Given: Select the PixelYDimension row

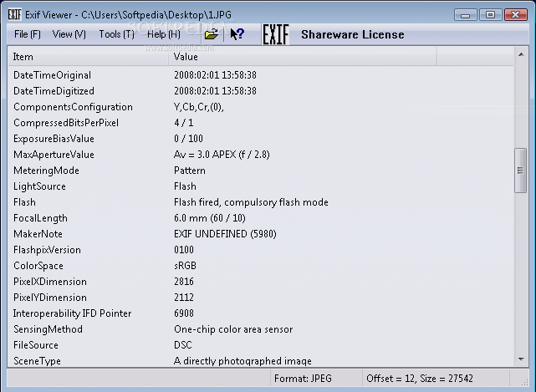Looking at the screenshot, I should (x=261, y=298).
